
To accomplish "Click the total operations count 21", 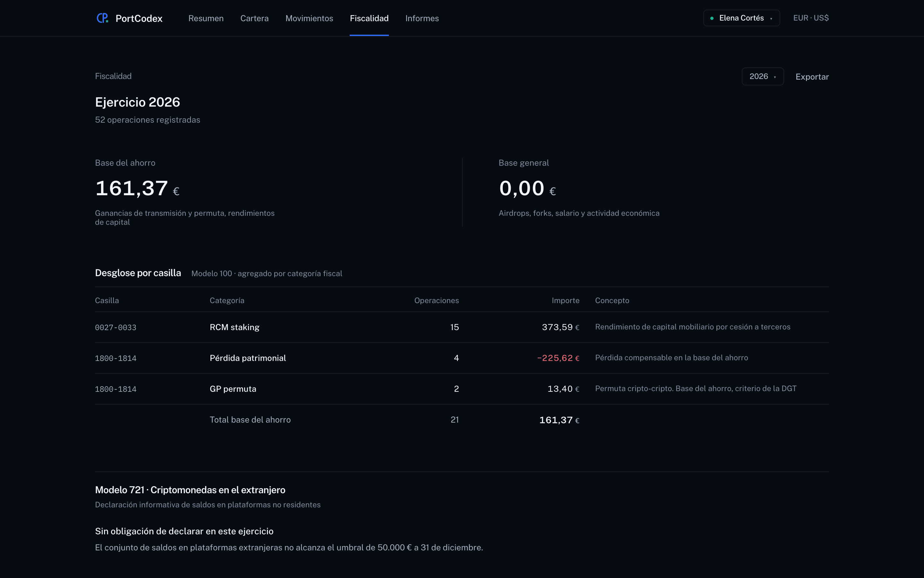I will [x=455, y=420].
